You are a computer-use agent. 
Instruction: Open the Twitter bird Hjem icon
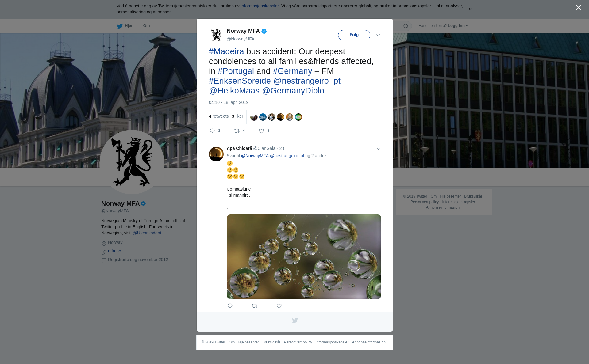tap(120, 26)
